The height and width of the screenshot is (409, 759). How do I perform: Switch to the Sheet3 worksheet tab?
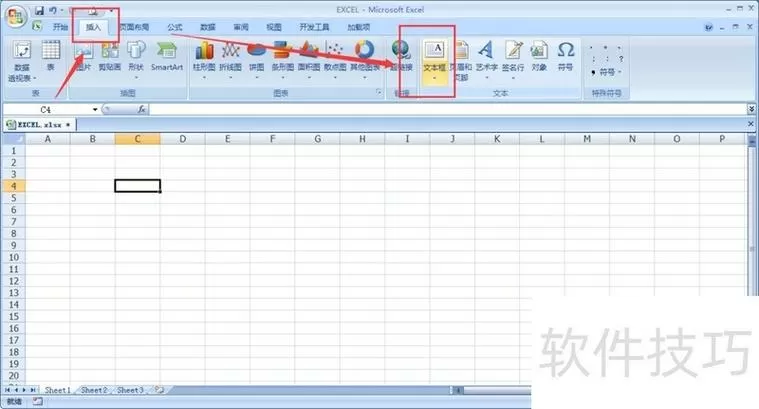pos(130,390)
